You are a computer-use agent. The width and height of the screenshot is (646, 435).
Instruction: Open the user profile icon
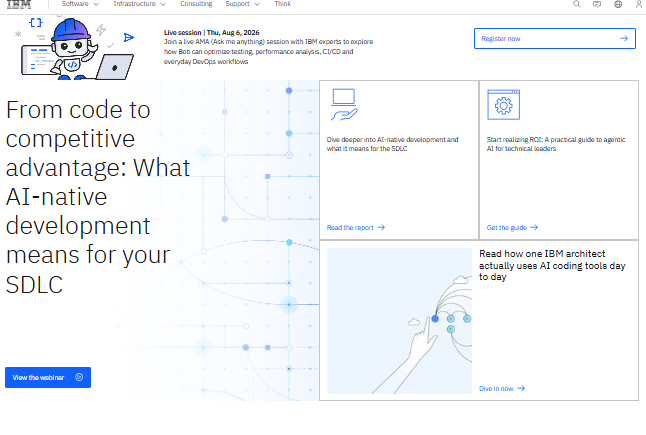[639, 4]
